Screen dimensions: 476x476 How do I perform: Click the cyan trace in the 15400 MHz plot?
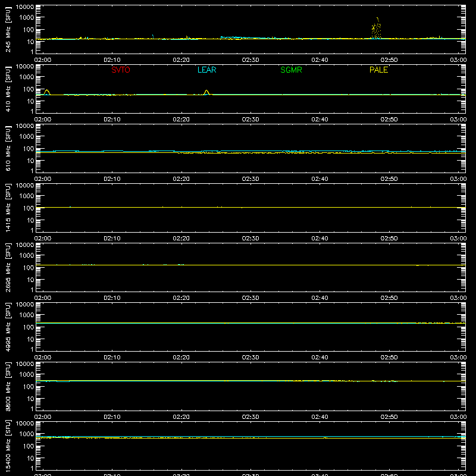(250, 437)
